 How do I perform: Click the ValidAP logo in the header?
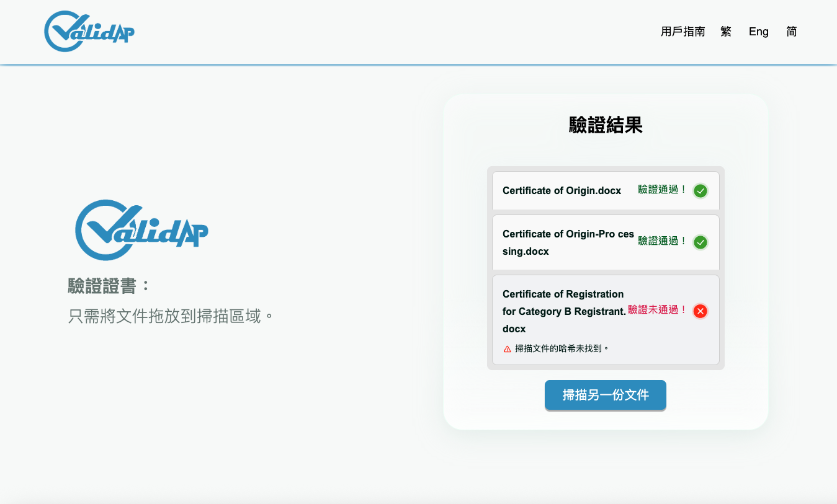89,32
